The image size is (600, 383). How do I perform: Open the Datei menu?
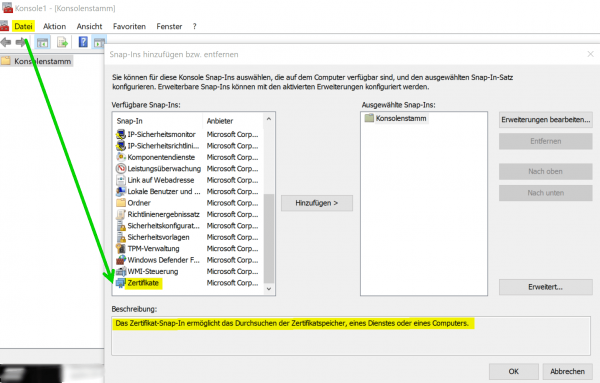click(x=23, y=26)
